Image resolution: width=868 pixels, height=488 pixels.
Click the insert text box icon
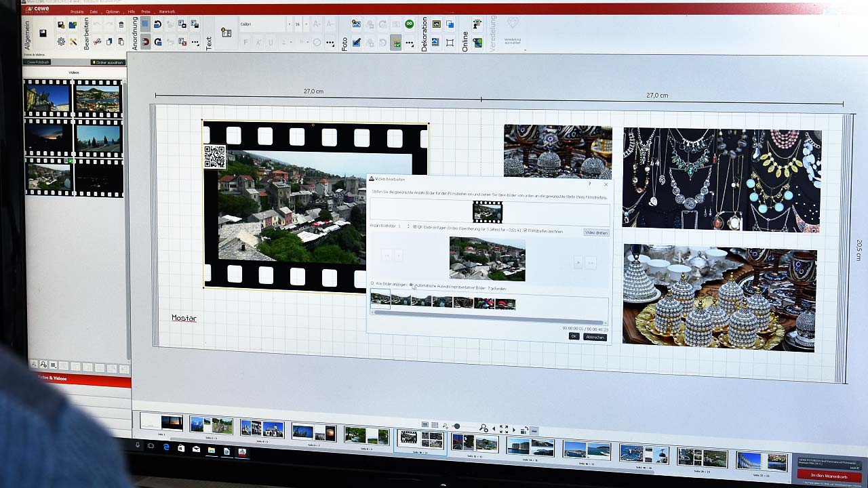point(226,33)
